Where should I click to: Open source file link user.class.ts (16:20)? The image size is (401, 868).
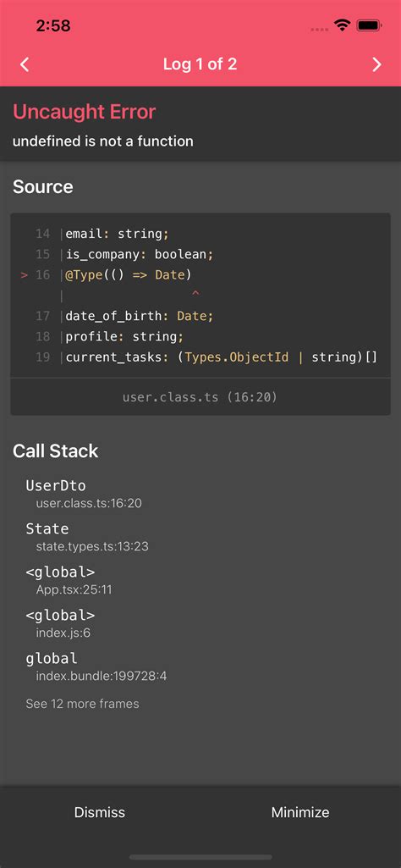(200, 397)
